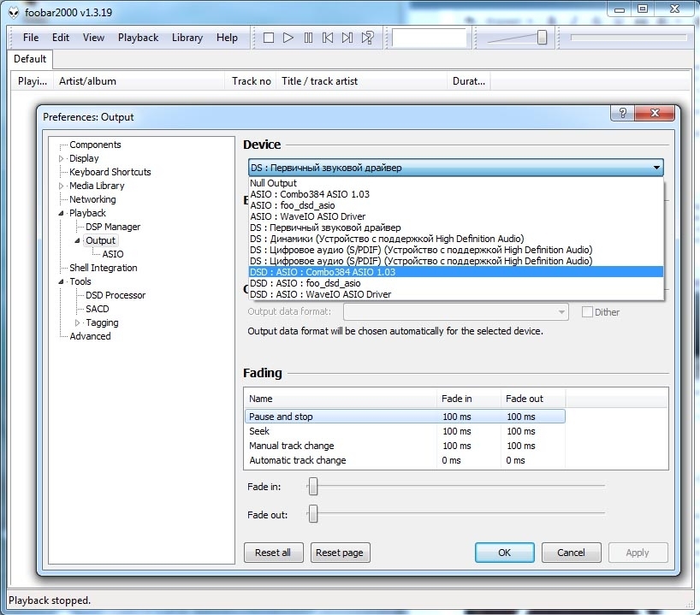Image resolution: width=700 pixels, height=615 pixels.
Task: Collapse the Playback tree node
Action: (62, 214)
